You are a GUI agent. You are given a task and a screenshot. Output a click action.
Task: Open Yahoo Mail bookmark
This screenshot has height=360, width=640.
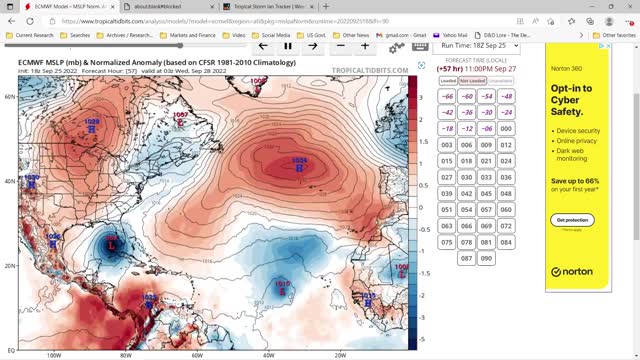(x=451, y=35)
